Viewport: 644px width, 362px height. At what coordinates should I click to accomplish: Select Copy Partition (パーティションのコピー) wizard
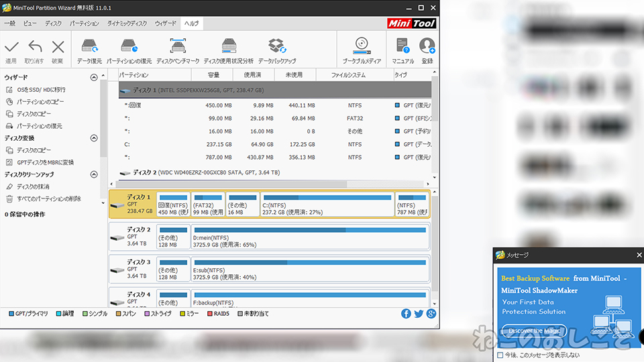[x=40, y=102]
